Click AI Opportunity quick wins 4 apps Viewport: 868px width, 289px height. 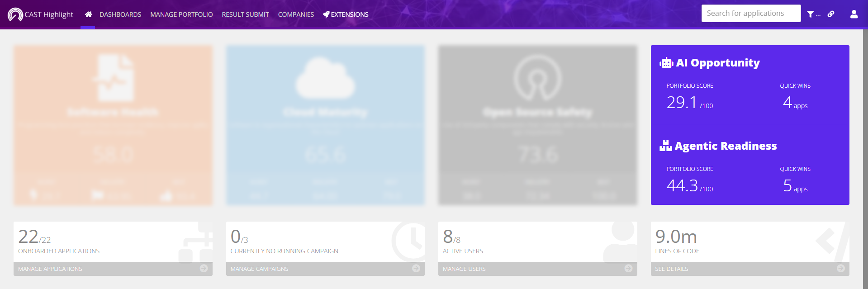795,103
